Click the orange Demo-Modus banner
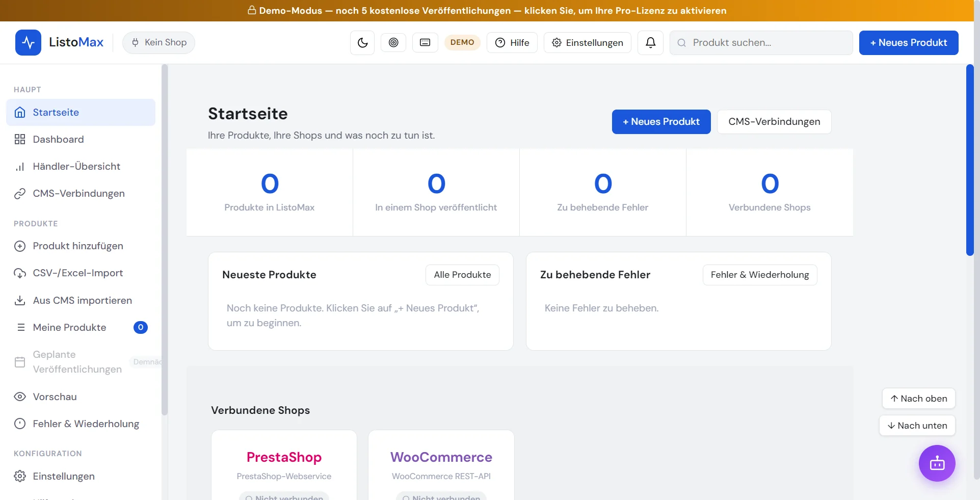 click(x=487, y=11)
